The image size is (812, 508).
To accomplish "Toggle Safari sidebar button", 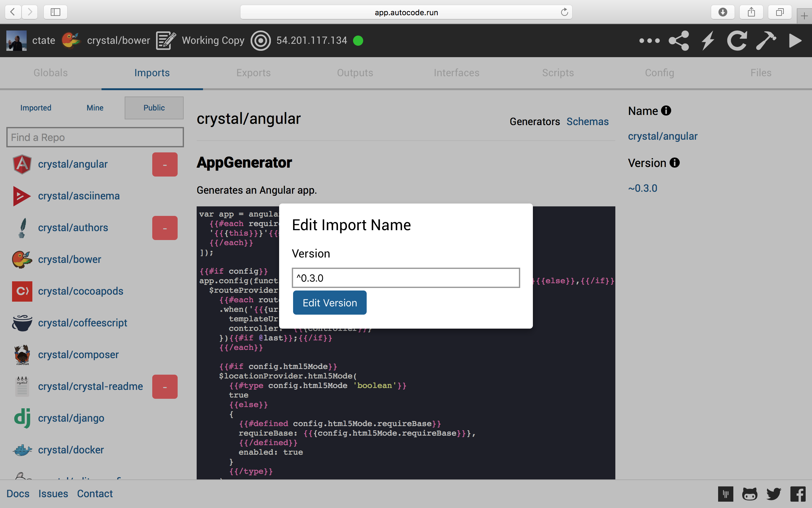I will pos(56,12).
